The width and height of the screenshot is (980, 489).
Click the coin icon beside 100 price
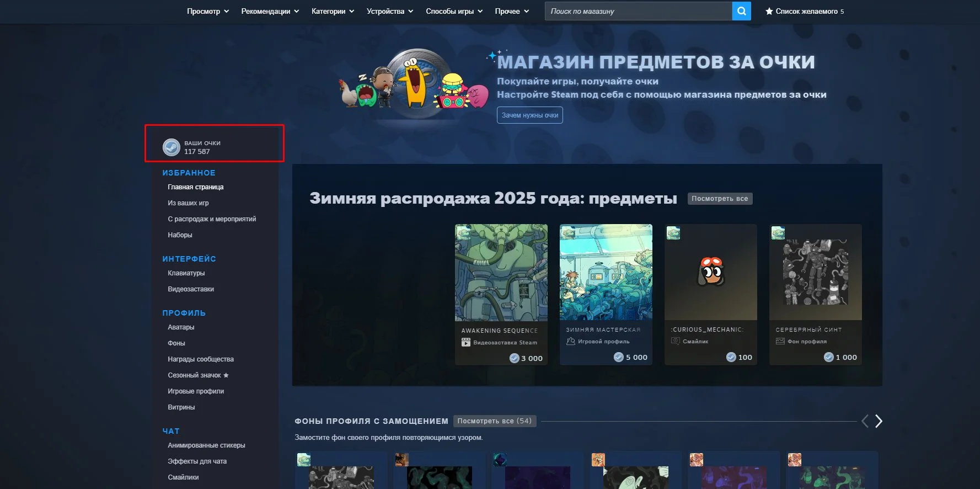click(731, 357)
